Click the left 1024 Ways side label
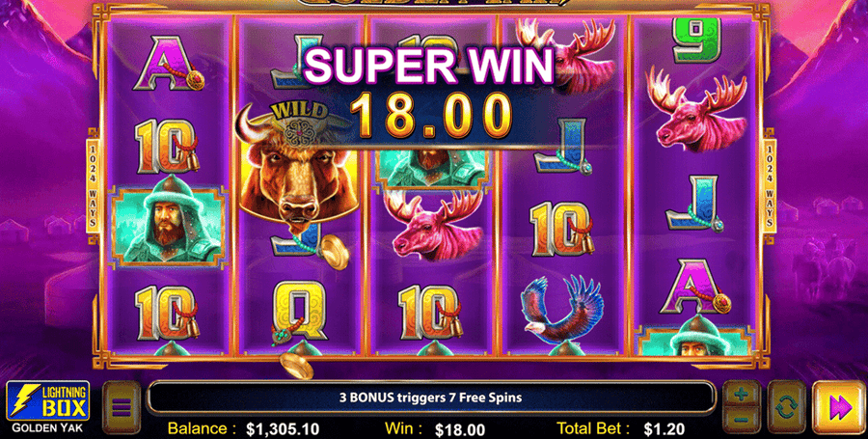Screen dimensions: 868x439 coord(93,183)
